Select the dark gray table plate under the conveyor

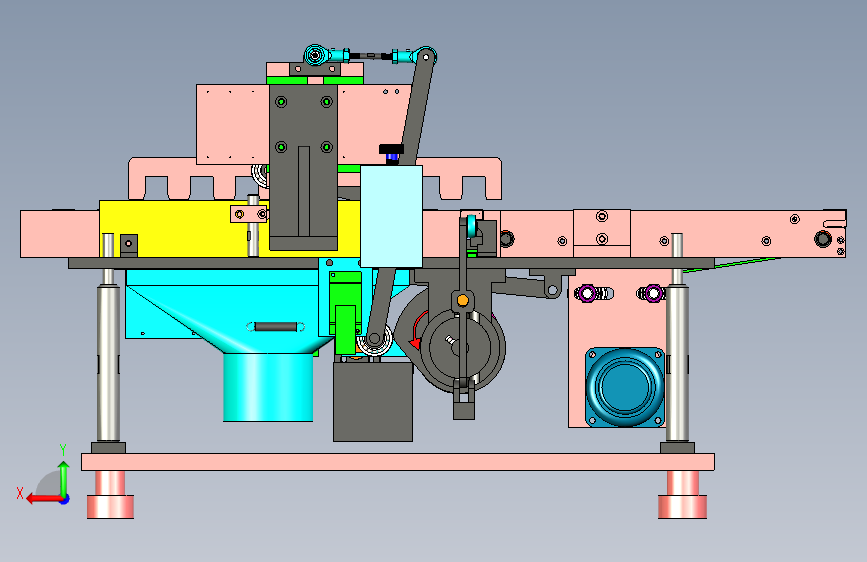tap(391, 263)
